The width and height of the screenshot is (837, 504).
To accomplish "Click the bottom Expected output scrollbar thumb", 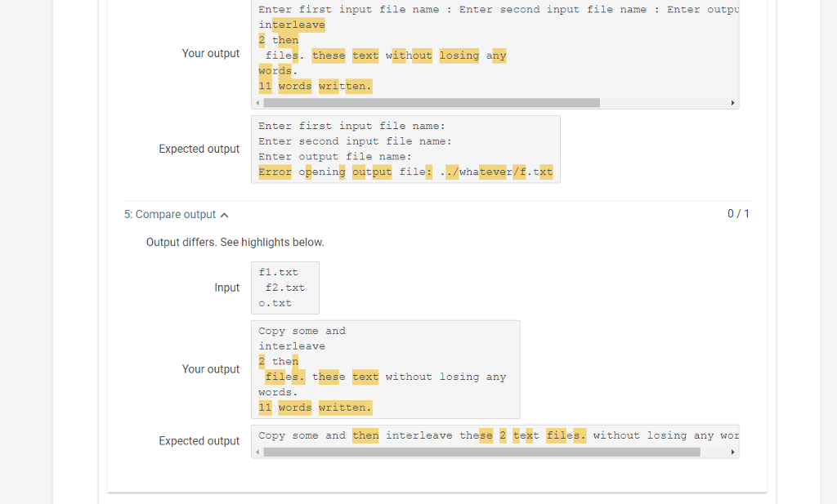I will (481, 453).
